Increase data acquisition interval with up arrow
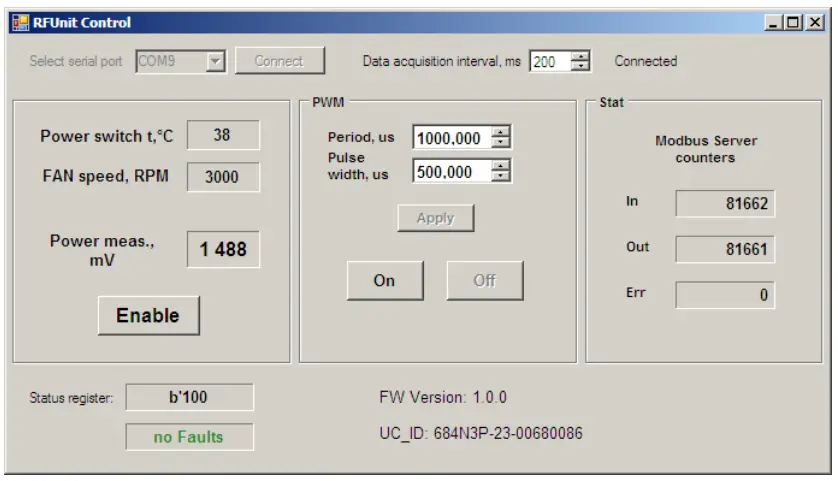 [580, 56]
